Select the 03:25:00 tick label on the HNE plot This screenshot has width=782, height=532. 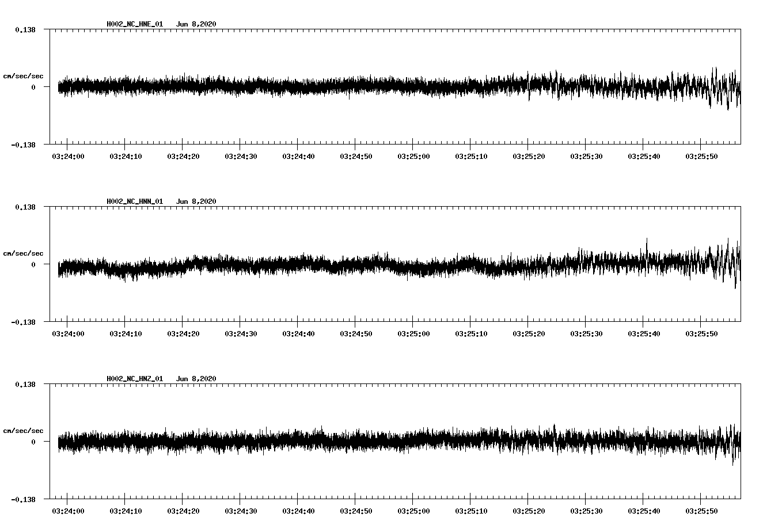click(x=413, y=156)
